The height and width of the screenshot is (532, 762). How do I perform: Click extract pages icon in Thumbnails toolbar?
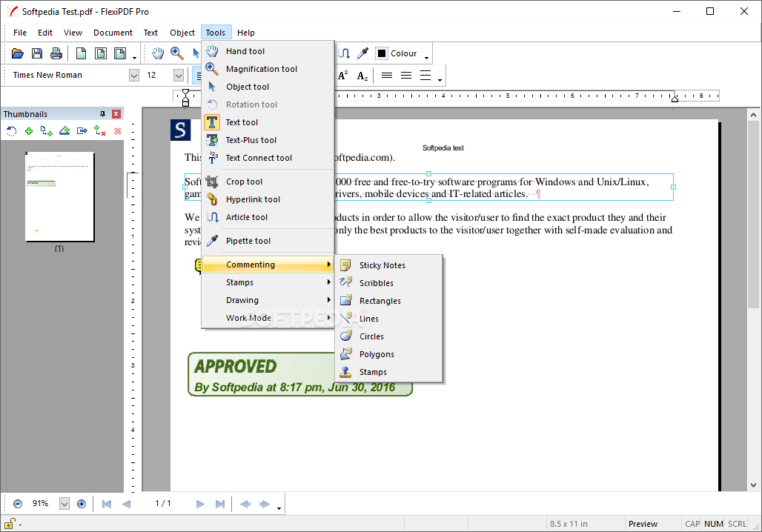click(82, 130)
